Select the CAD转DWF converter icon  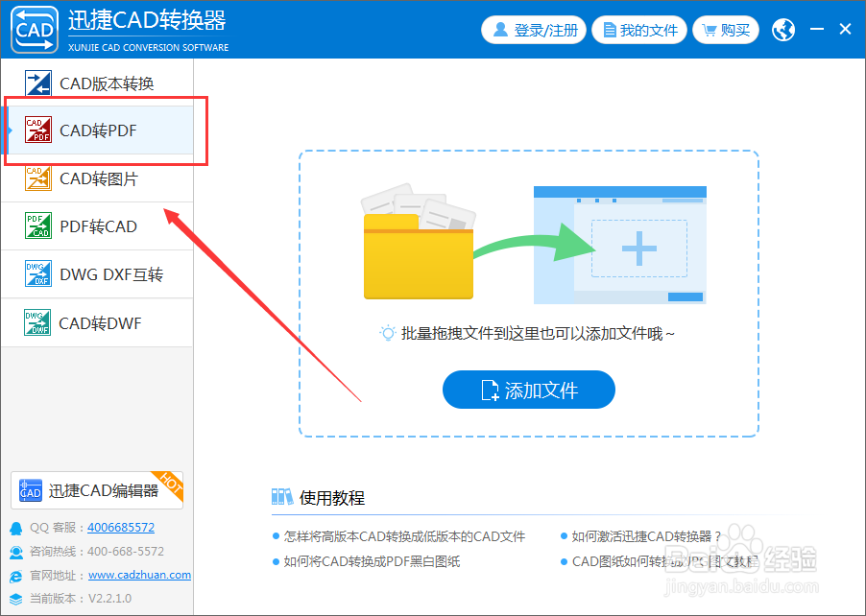point(38,322)
